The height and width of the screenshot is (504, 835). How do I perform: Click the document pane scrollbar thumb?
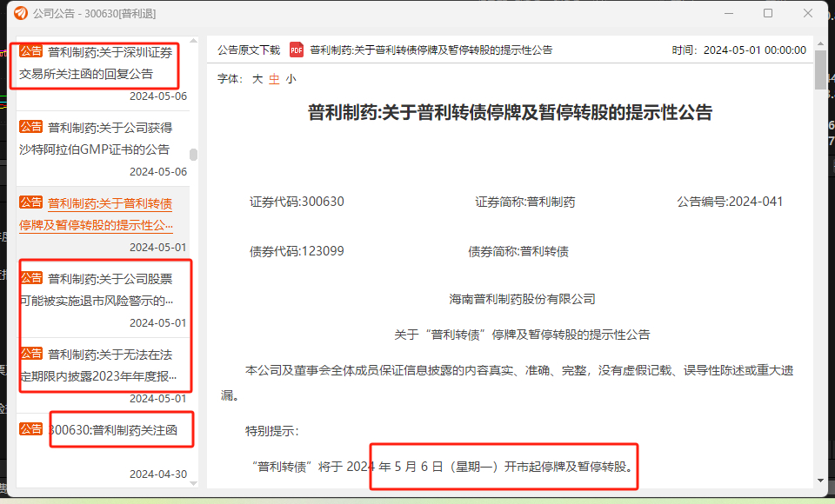pyautogui.click(x=820, y=70)
